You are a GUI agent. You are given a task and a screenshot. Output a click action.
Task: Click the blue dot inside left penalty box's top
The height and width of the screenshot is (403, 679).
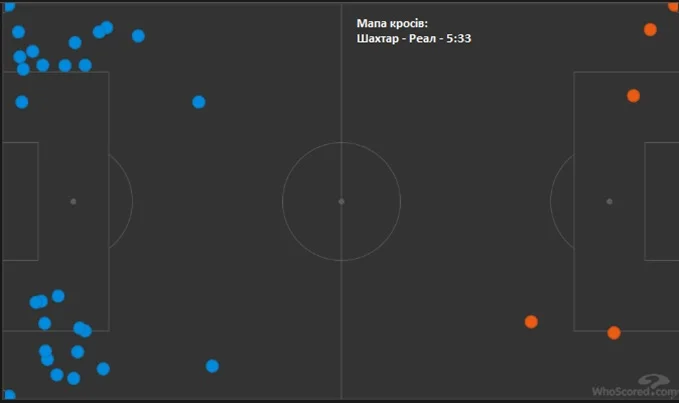click(22, 102)
